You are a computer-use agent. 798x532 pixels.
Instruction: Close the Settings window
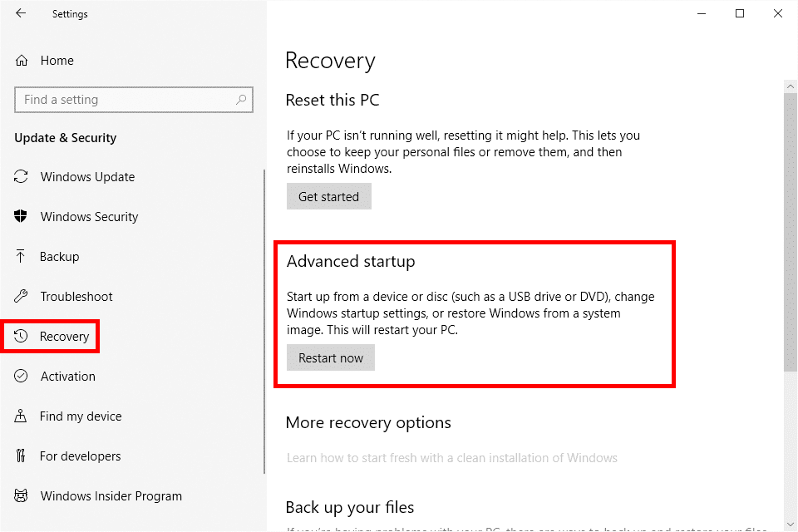[x=778, y=13]
